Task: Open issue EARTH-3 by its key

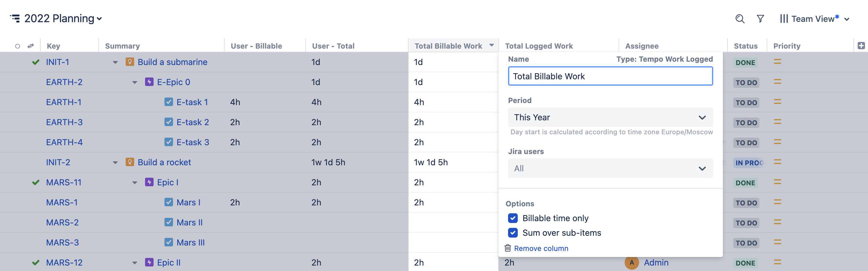Action: [64, 122]
